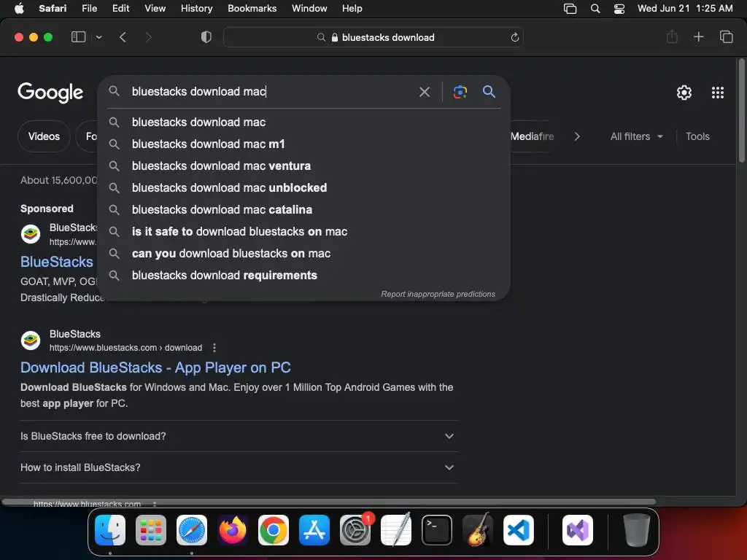This screenshot has height=560, width=747.
Task: Show tab overview icon
Action: (x=726, y=36)
